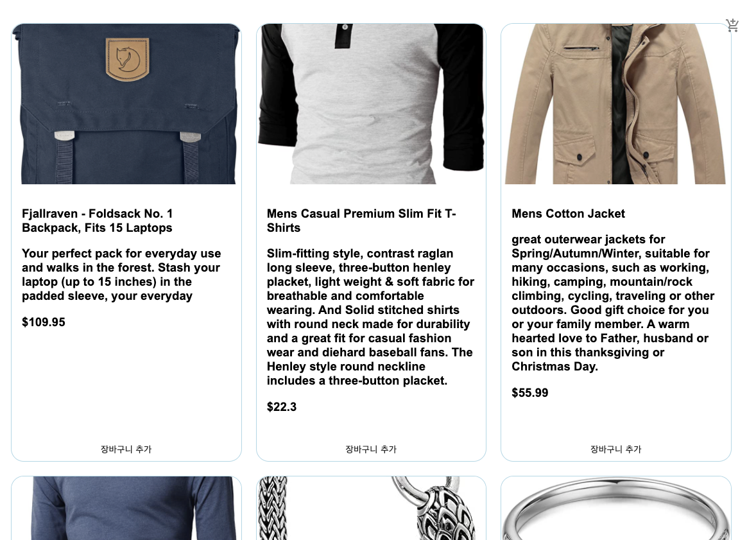Click the $109.95 price label
Image resolution: width=756 pixels, height=540 pixels.
(44, 322)
